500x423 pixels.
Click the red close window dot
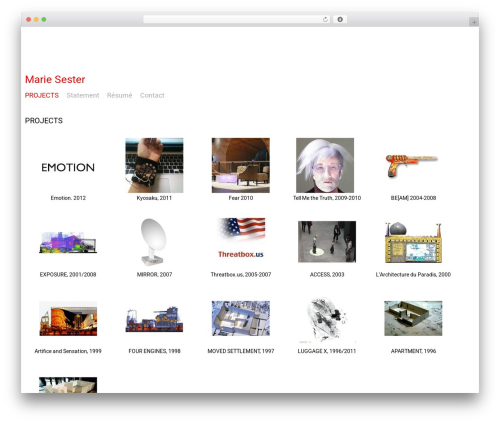(29, 19)
